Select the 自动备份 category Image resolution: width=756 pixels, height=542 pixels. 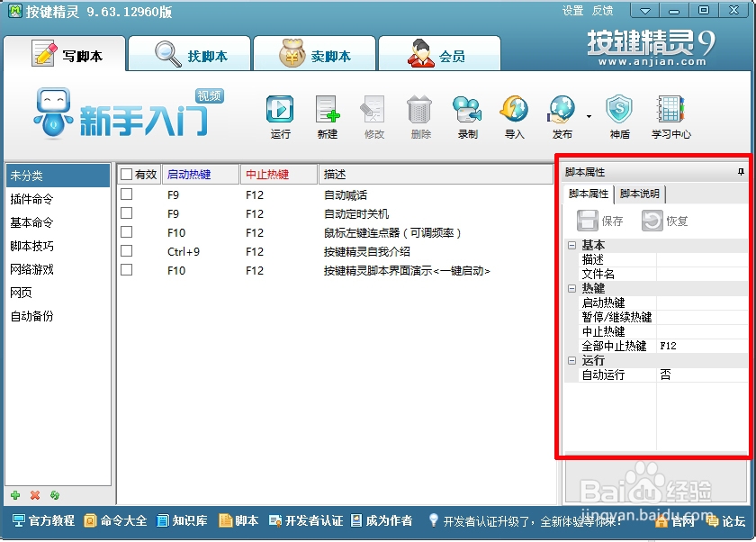[x=58, y=316]
